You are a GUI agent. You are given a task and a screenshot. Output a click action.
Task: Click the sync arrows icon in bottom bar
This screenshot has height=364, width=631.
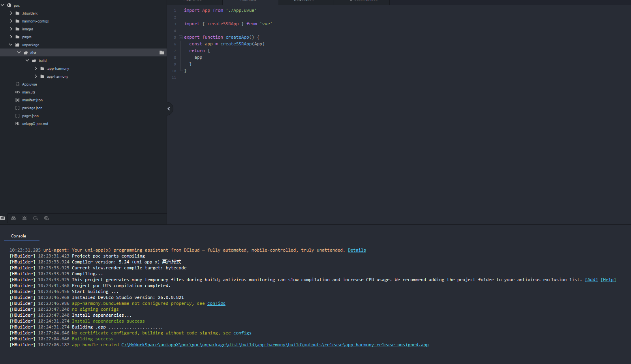[36, 218]
